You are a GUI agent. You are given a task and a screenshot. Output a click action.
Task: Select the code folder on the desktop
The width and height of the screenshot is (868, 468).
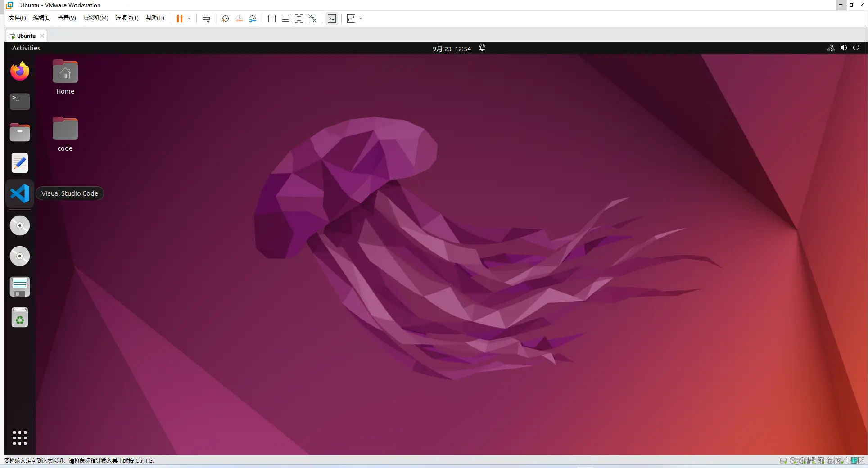(x=65, y=135)
